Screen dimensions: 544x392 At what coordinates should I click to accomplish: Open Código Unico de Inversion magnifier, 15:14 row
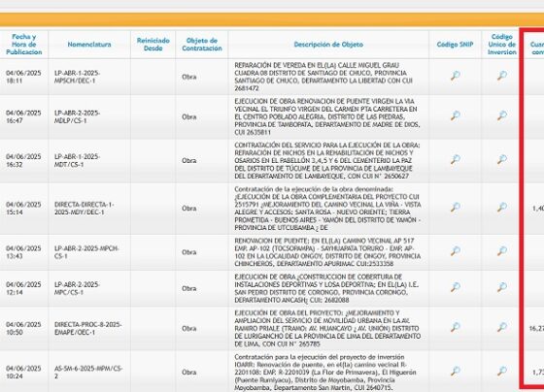[x=501, y=208]
